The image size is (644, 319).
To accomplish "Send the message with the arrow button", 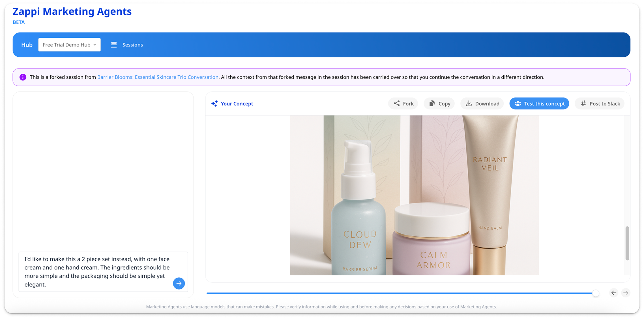I will pyautogui.click(x=179, y=283).
